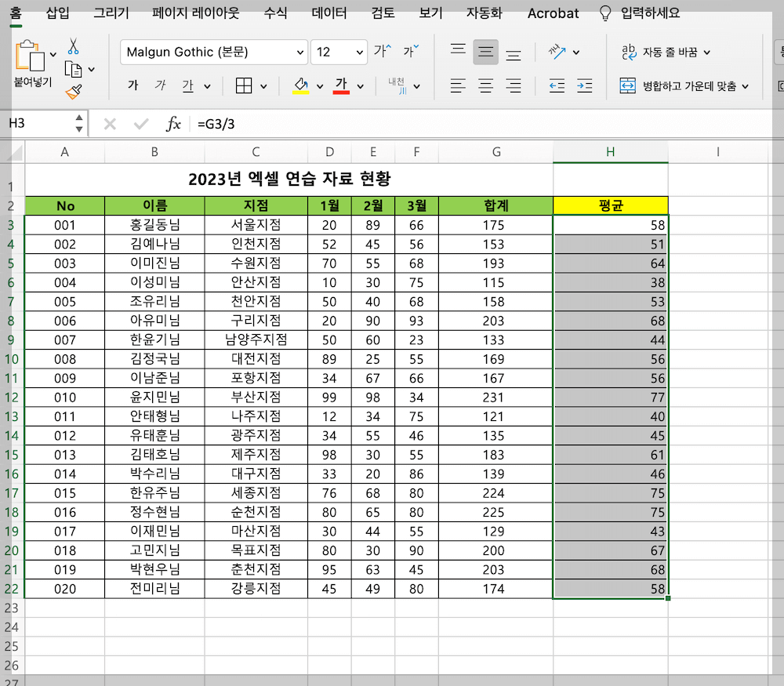This screenshot has width=784, height=686.
Task: Apply underline formatting to selection
Action: click(187, 85)
